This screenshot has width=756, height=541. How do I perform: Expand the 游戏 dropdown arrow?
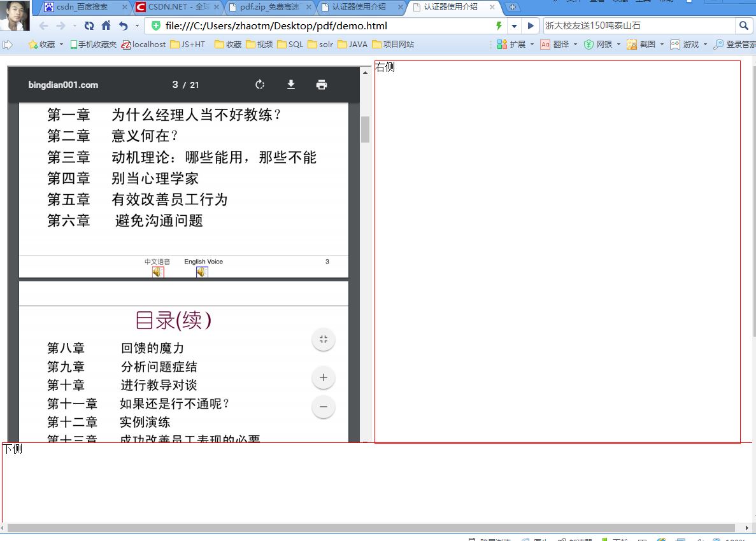[705, 45]
